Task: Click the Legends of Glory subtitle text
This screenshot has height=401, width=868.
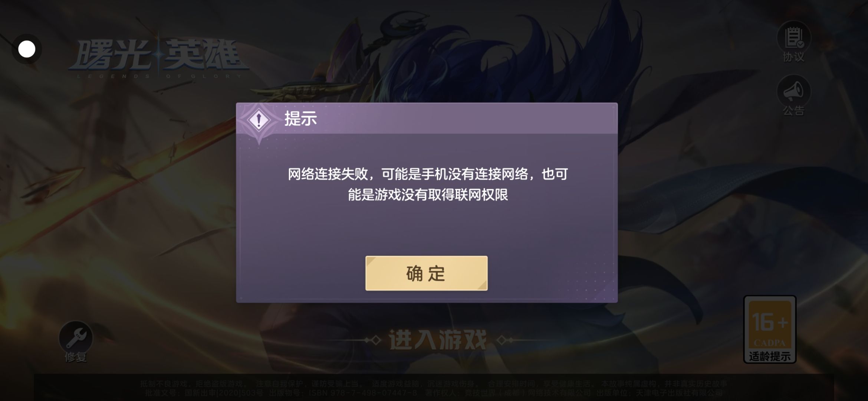Action: [160, 76]
